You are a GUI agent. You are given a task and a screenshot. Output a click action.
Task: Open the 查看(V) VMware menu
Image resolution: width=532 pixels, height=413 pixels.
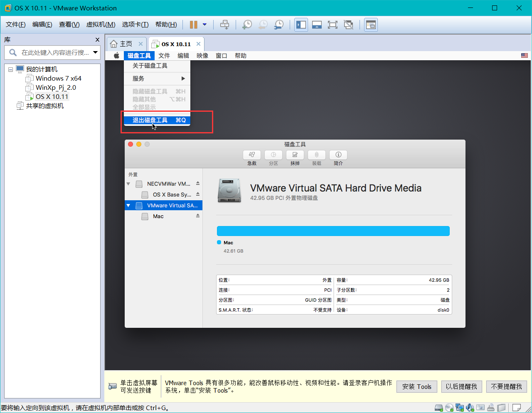69,25
